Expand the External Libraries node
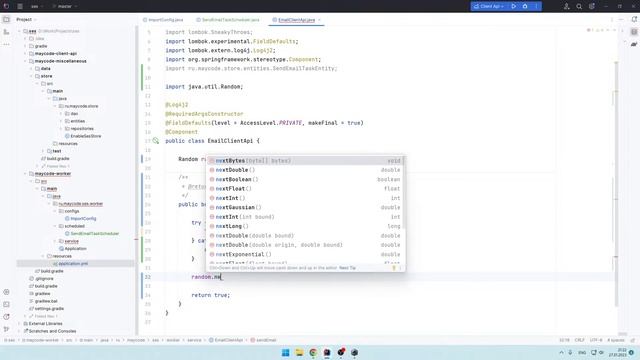This screenshot has height=360, width=640. click(x=19, y=324)
